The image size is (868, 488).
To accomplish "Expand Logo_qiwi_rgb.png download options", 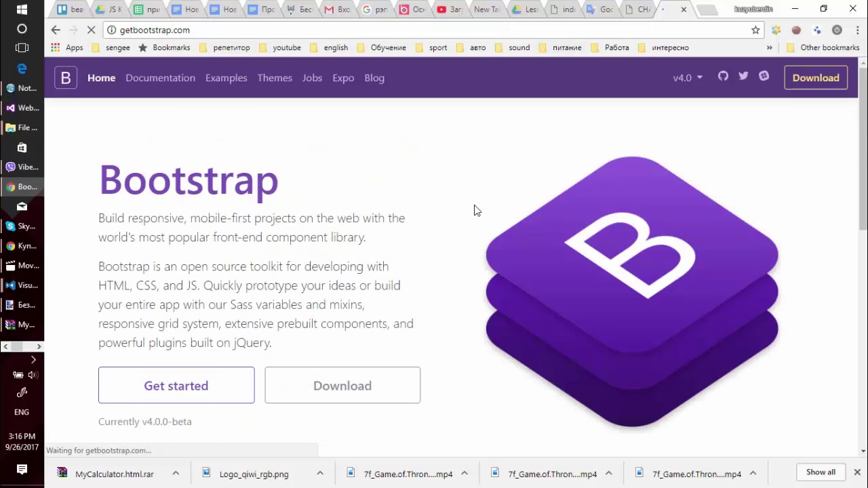I will 320,473.
